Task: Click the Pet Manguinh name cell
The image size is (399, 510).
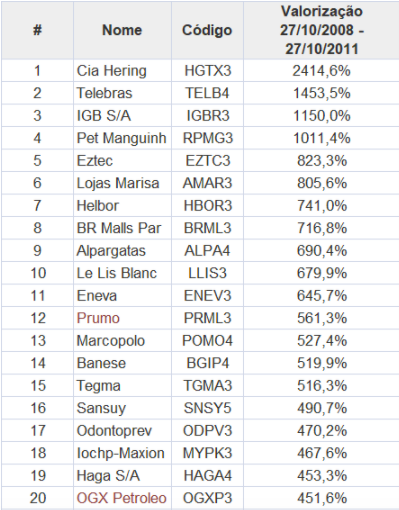Action: tap(121, 138)
